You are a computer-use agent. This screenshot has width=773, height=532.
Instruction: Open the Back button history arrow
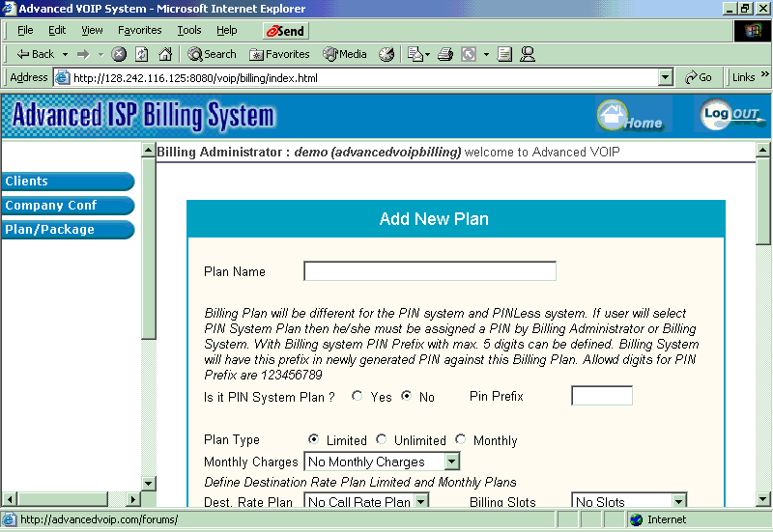coord(65,54)
